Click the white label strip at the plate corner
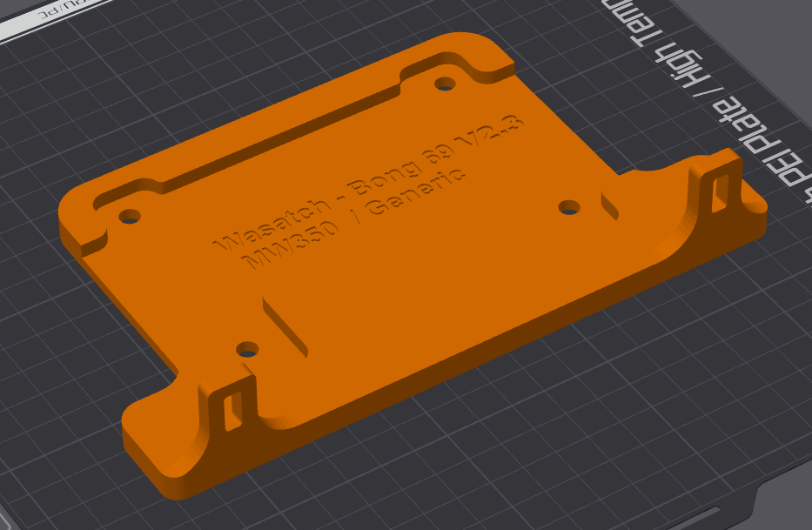This screenshot has height=530, width=812. point(54,17)
